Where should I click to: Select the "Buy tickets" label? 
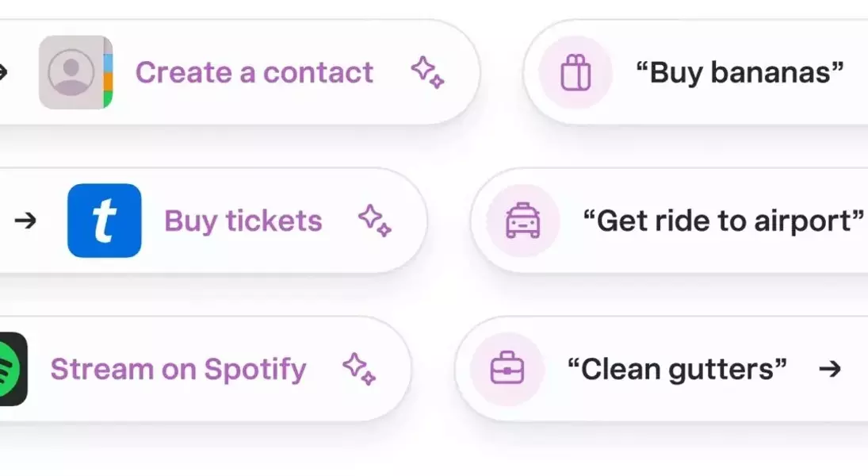(243, 221)
